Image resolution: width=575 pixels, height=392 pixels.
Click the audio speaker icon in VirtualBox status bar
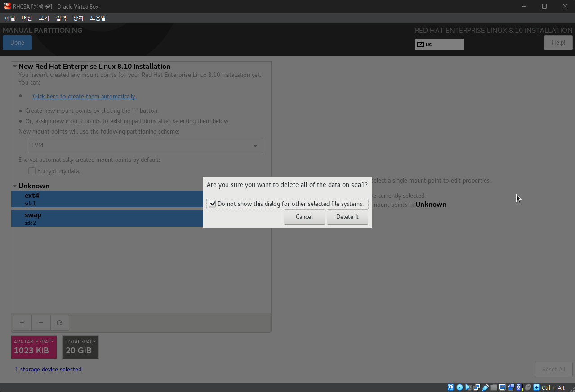click(x=468, y=388)
